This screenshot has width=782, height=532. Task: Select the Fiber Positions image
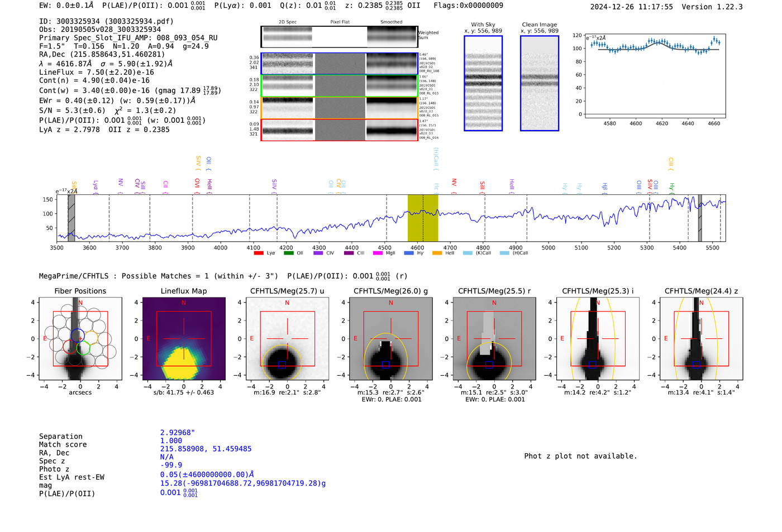(x=80, y=339)
